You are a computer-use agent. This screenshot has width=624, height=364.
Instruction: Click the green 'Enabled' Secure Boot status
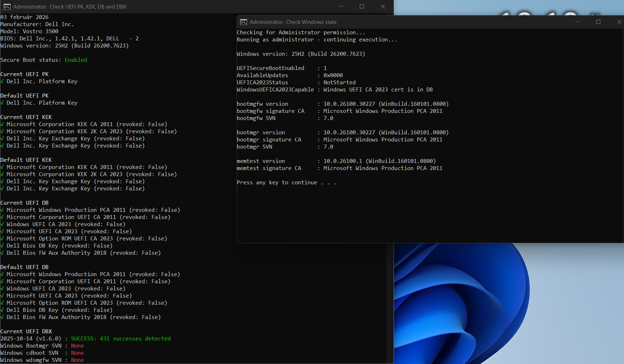76,60
